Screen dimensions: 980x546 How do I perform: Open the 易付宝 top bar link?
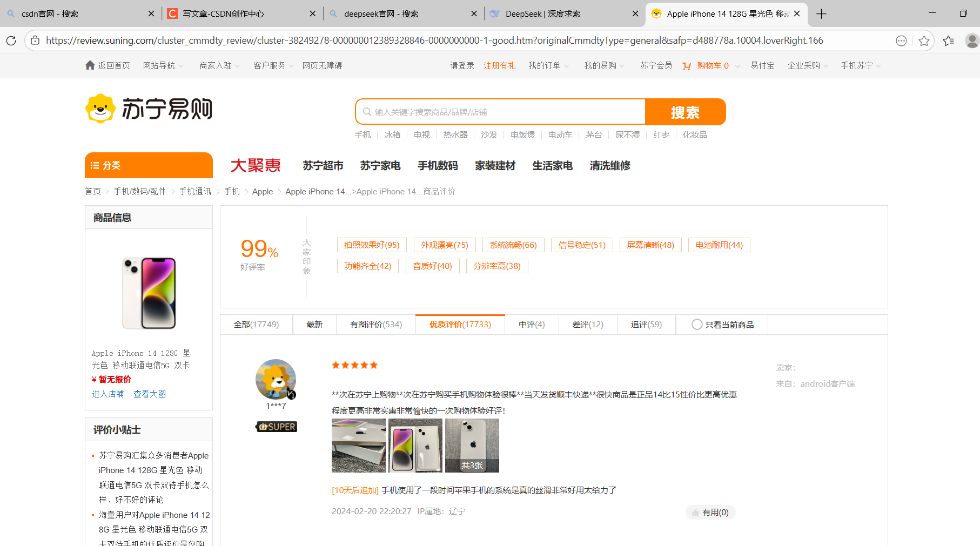762,66
